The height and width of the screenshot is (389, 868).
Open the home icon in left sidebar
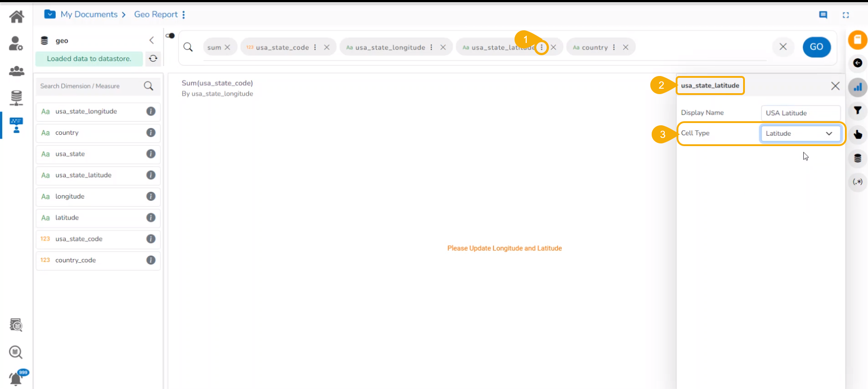pyautogui.click(x=17, y=17)
